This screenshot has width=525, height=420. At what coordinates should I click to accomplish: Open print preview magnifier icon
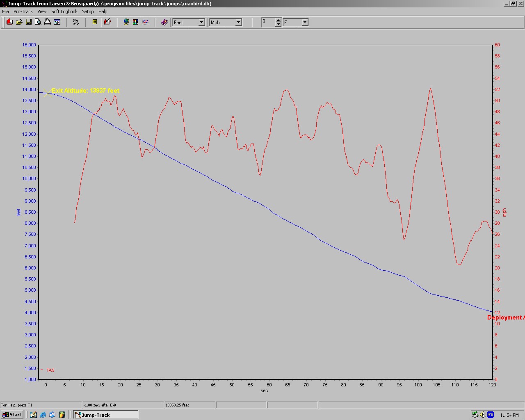click(x=38, y=22)
